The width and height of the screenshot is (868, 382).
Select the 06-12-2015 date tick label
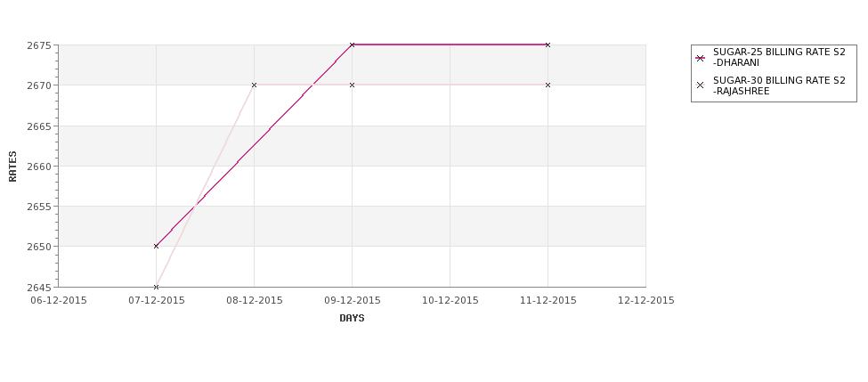tap(58, 301)
